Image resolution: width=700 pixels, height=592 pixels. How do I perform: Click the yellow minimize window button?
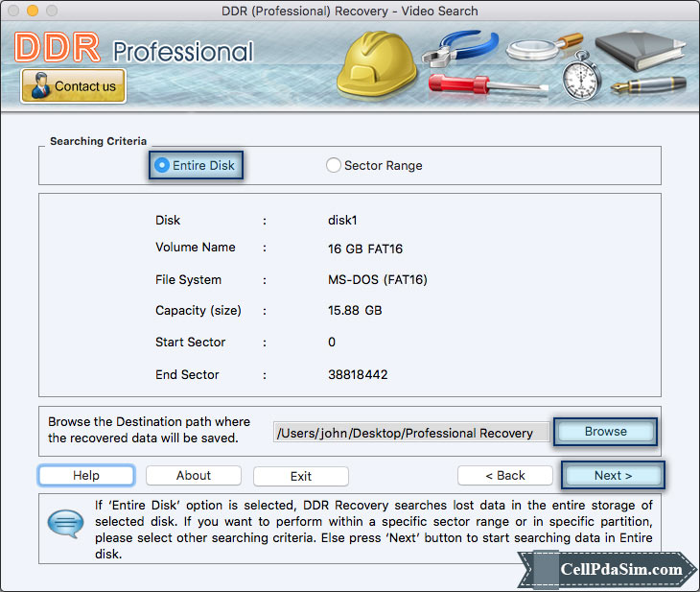(x=33, y=11)
